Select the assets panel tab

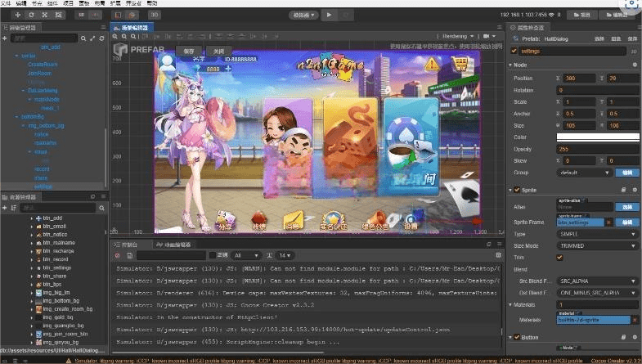click(20, 197)
